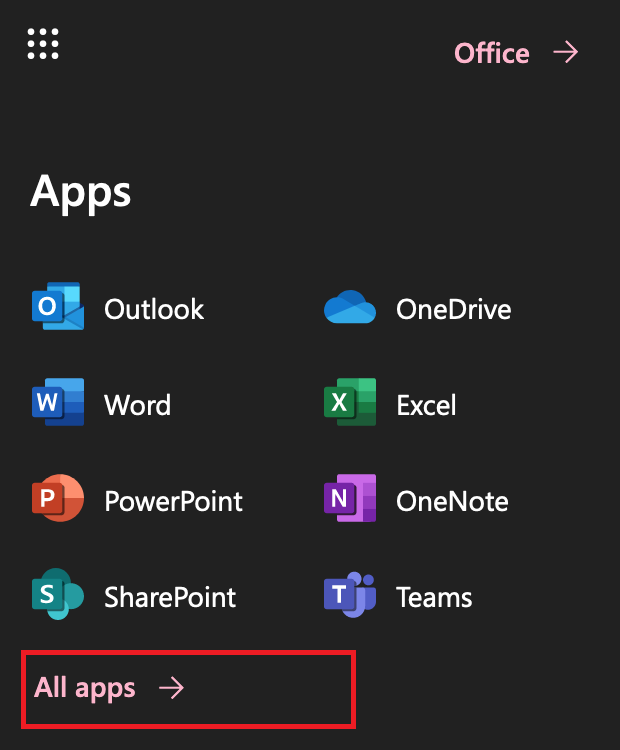Image resolution: width=620 pixels, height=750 pixels.
Task: Click the arrow beside Office
Action: [x=566, y=52]
